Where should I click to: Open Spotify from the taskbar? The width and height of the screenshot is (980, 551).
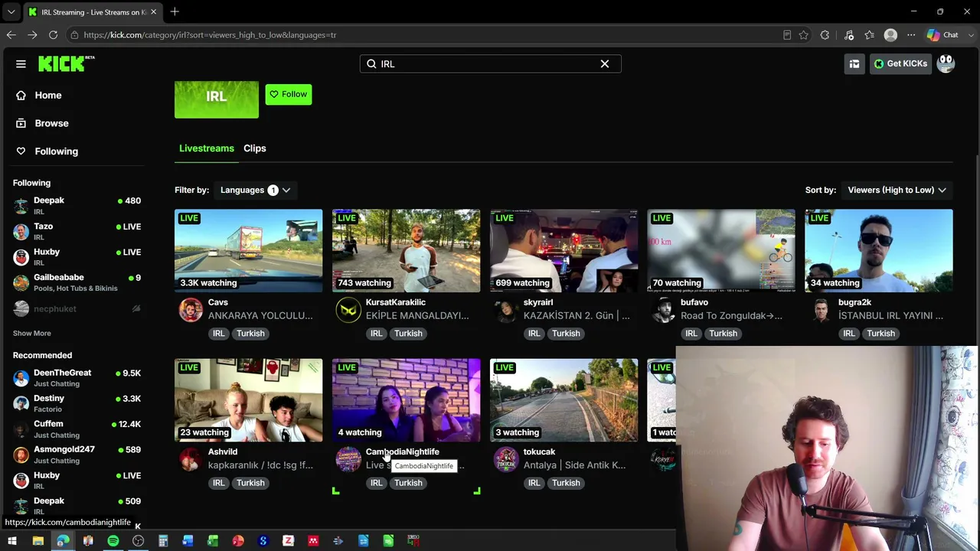pyautogui.click(x=113, y=542)
